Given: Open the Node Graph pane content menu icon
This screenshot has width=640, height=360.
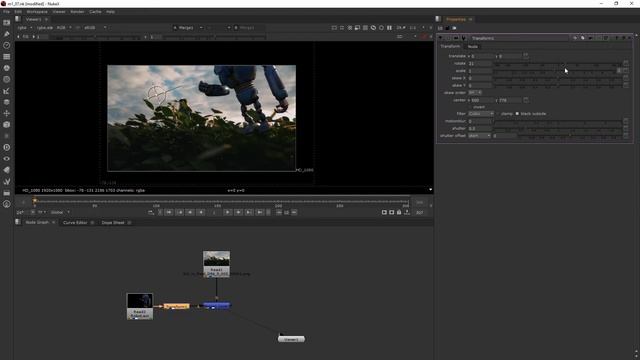Looking at the screenshot, I should 18,222.
